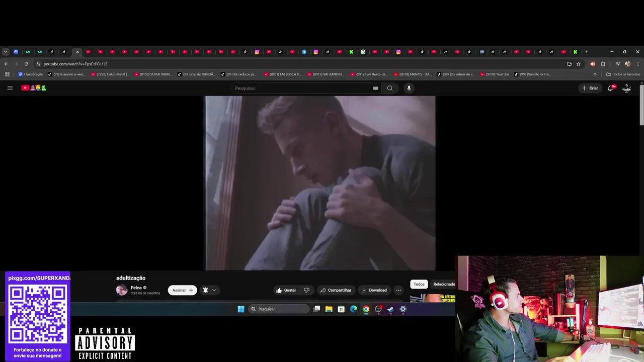This screenshot has height=362, width=644.
Task: Open the browser extensions puzzle icon
Action: tap(603, 64)
